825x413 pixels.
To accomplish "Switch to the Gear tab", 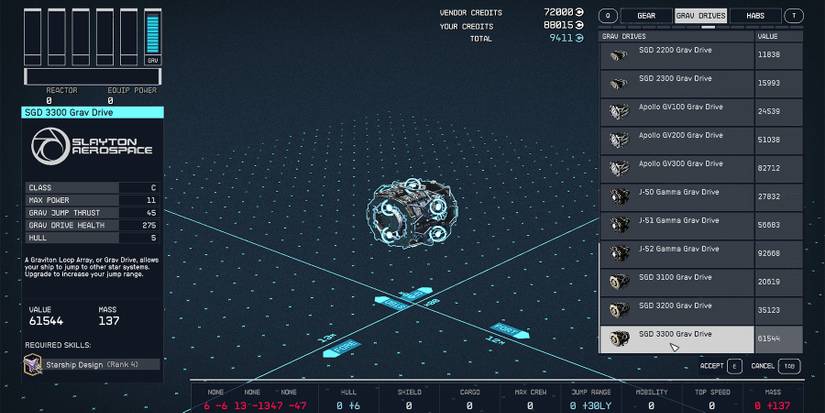I will pyautogui.click(x=646, y=16).
